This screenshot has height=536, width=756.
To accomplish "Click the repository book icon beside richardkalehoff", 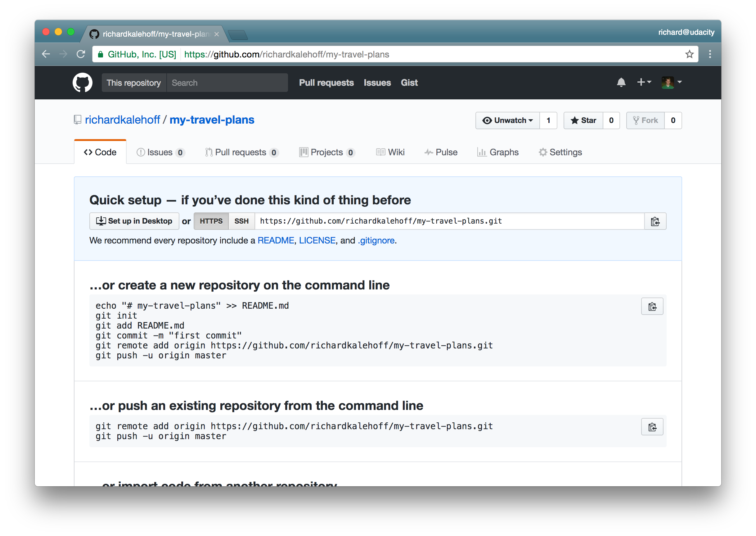I will [77, 120].
